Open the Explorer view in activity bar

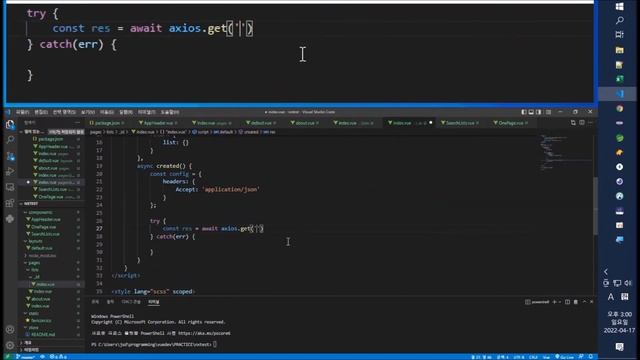(x=10, y=124)
